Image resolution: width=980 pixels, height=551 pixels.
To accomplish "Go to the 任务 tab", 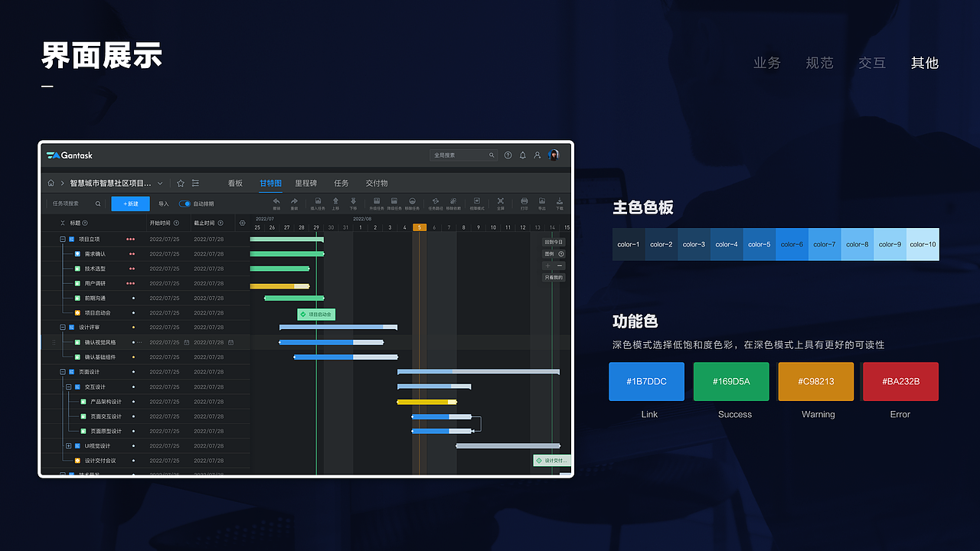I will (x=341, y=184).
